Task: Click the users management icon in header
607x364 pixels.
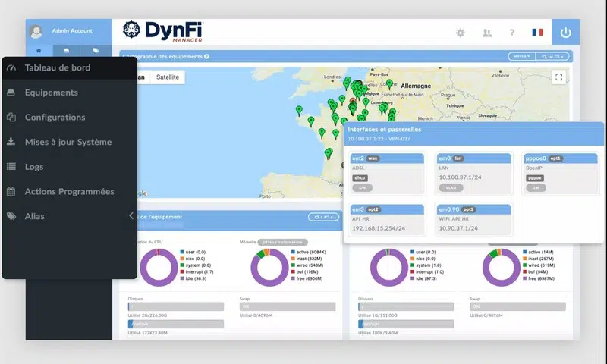Action: (486, 33)
